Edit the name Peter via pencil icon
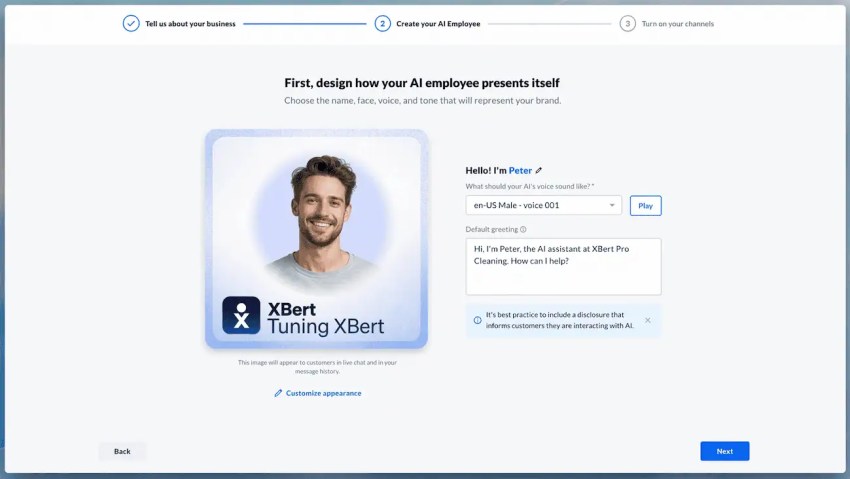 pos(539,171)
